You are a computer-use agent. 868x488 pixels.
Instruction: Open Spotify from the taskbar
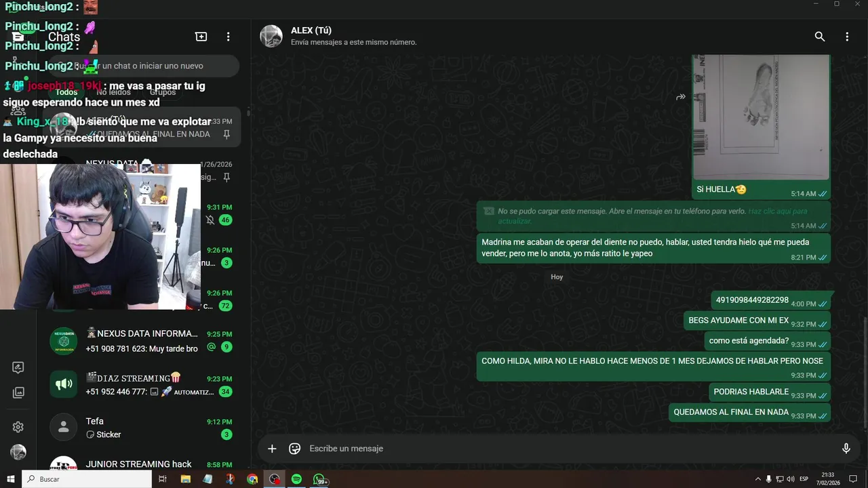[x=296, y=479]
